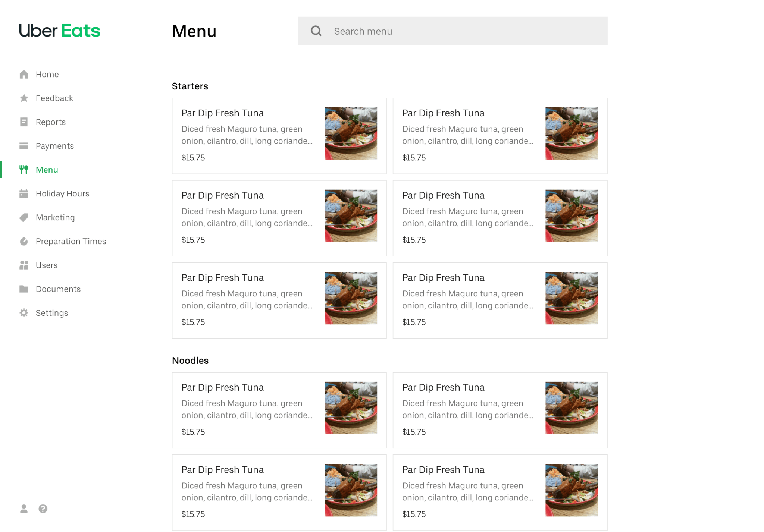The height and width of the screenshot is (532, 764).
Task: Open the Home page from sidebar
Action: (x=47, y=74)
